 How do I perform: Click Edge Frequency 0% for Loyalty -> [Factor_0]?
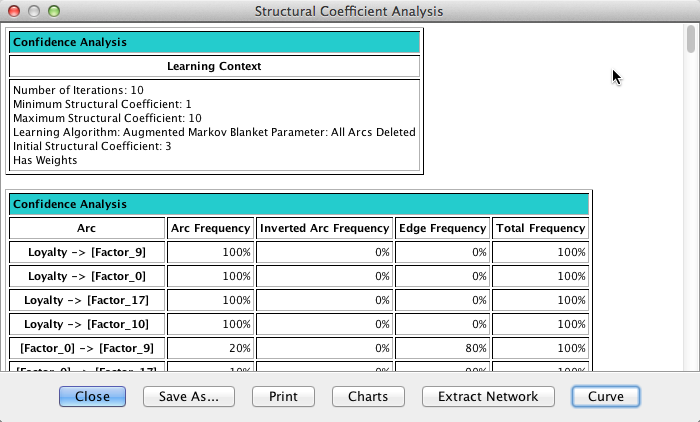[x=442, y=276]
